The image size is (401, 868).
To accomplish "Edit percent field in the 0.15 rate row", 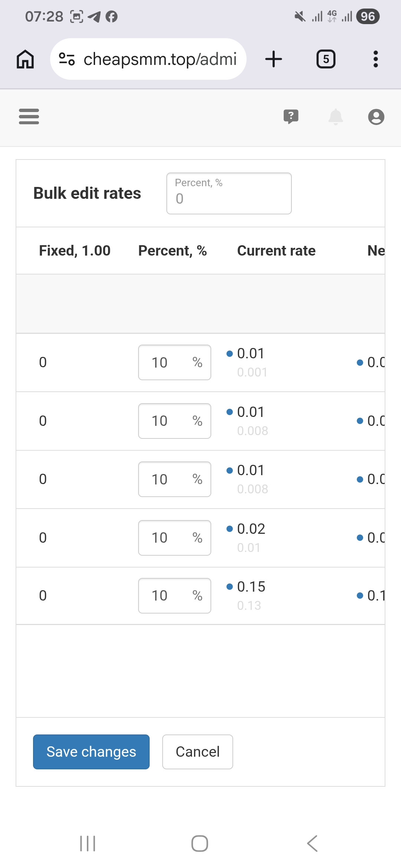I will click(175, 596).
